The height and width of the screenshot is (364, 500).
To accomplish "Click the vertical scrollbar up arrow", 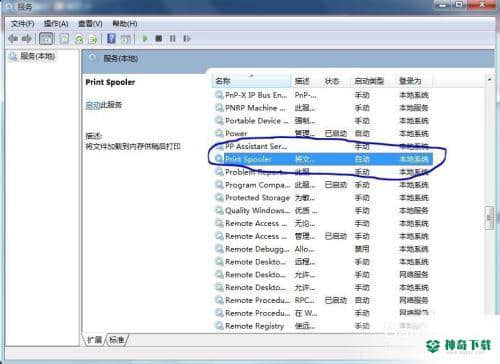I will pos(489,80).
